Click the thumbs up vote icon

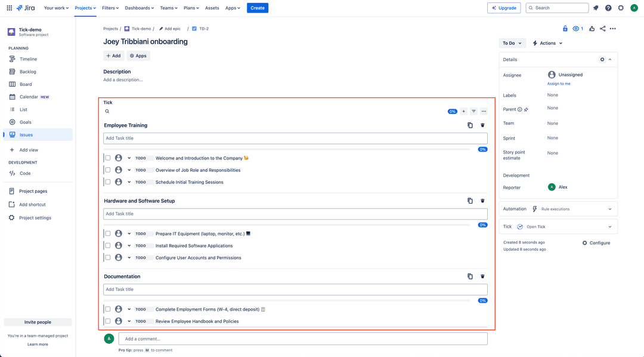point(592,29)
